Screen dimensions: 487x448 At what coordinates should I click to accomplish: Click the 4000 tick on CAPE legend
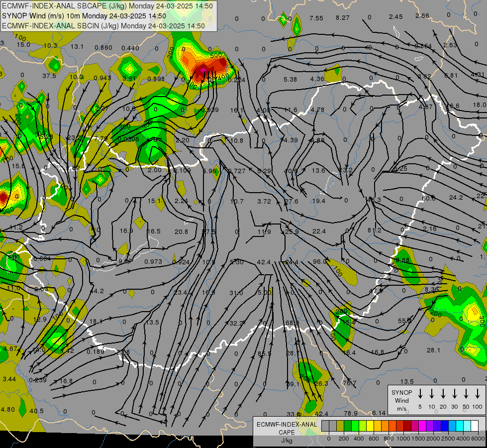pyautogui.click(x=463, y=439)
